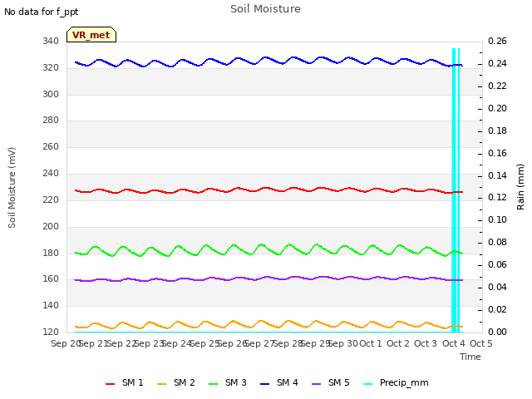The image size is (532, 399).
Task: Select the SM 4 legend label
Action: pos(288,382)
